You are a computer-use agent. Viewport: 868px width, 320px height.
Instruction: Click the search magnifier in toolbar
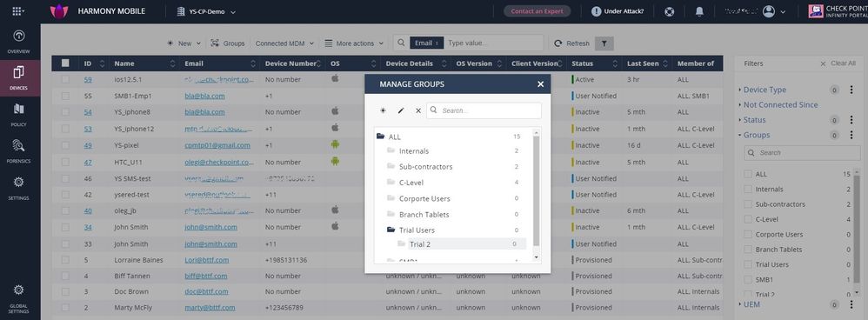click(400, 43)
